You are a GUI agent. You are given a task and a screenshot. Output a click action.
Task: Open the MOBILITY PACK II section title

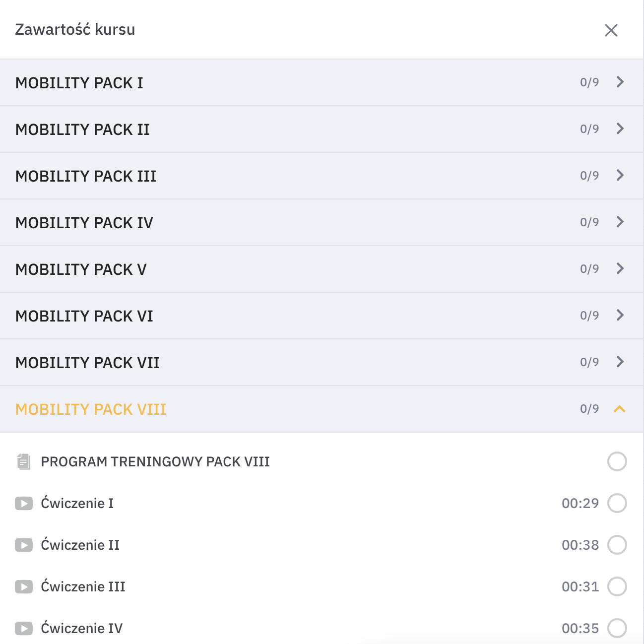pos(82,129)
